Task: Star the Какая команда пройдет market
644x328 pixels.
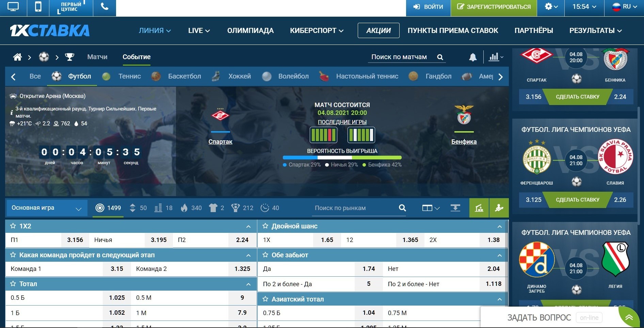Action: pyautogui.click(x=13, y=255)
